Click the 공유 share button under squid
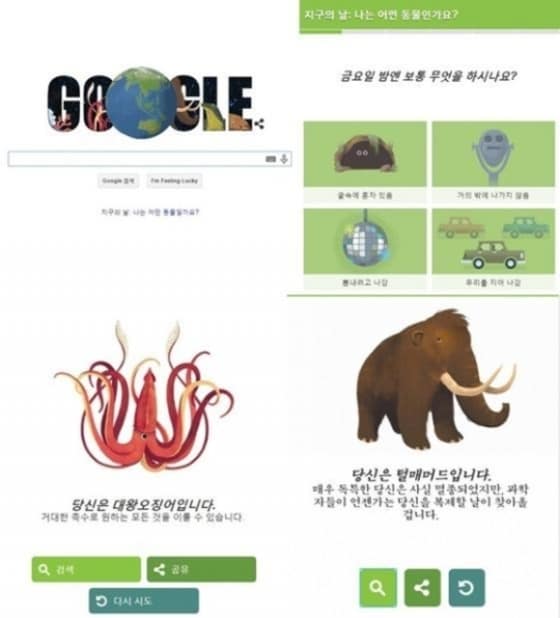Viewport: 560px width, 618px height. 201,569
